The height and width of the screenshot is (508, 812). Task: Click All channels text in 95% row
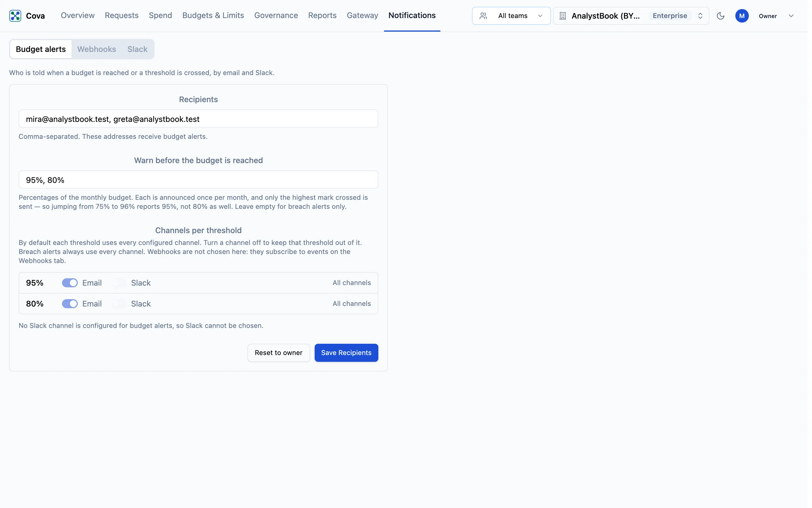352,283
